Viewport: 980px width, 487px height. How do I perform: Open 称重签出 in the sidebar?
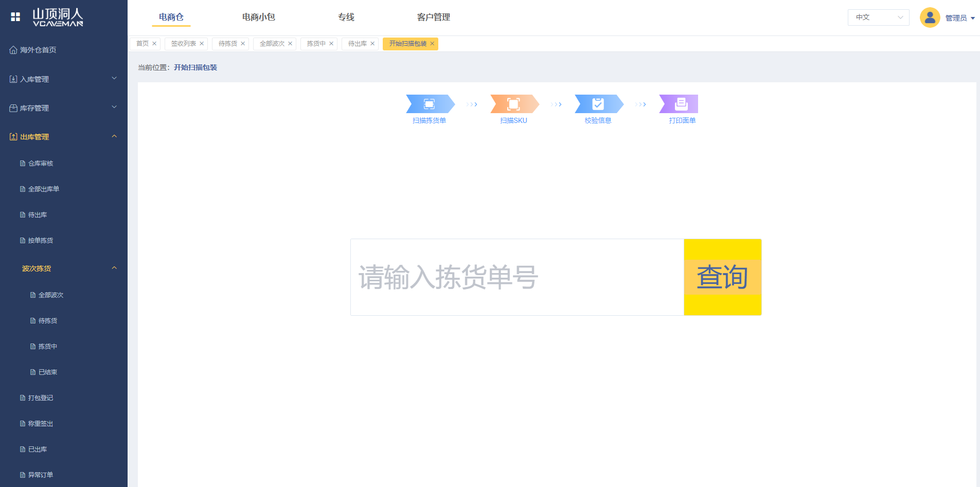pos(41,423)
